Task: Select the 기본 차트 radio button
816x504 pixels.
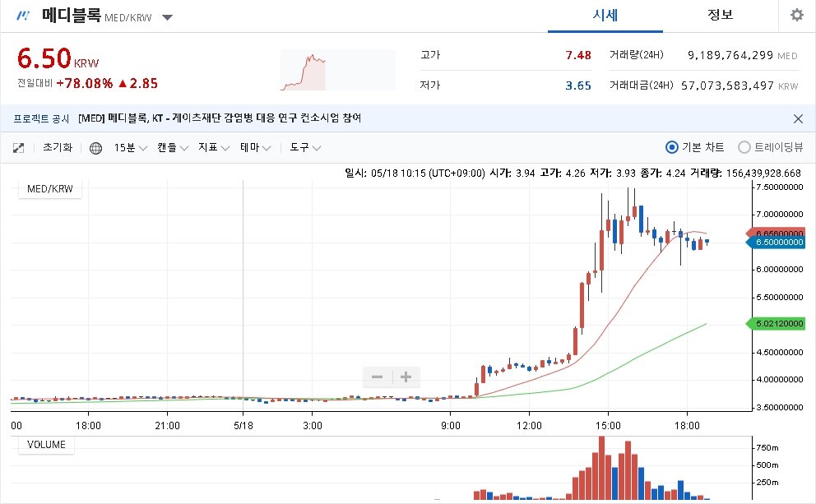Action: pos(672,148)
